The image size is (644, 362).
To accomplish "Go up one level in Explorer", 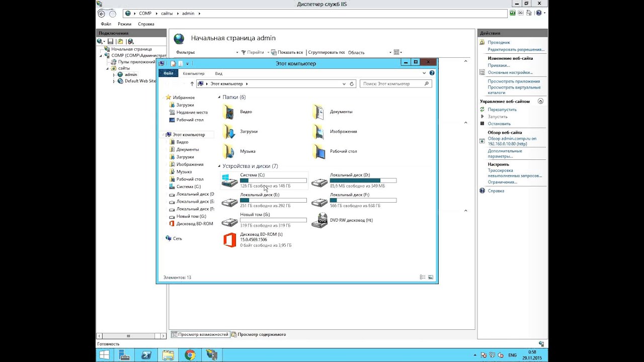I will [x=192, y=84].
